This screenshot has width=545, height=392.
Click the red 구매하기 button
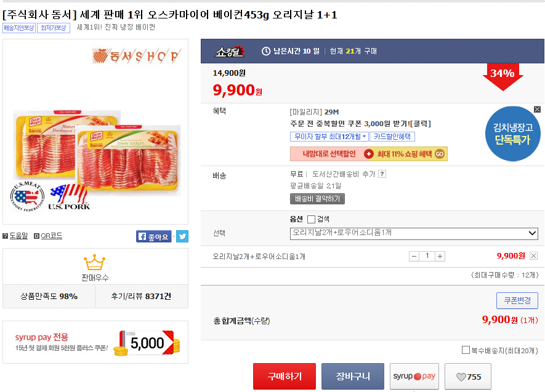(x=284, y=376)
